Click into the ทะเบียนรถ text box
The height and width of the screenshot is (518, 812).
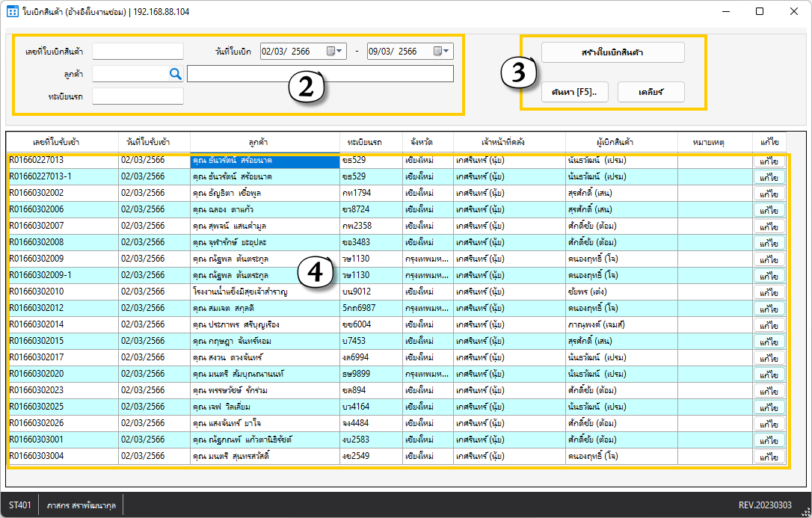(x=138, y=96)
